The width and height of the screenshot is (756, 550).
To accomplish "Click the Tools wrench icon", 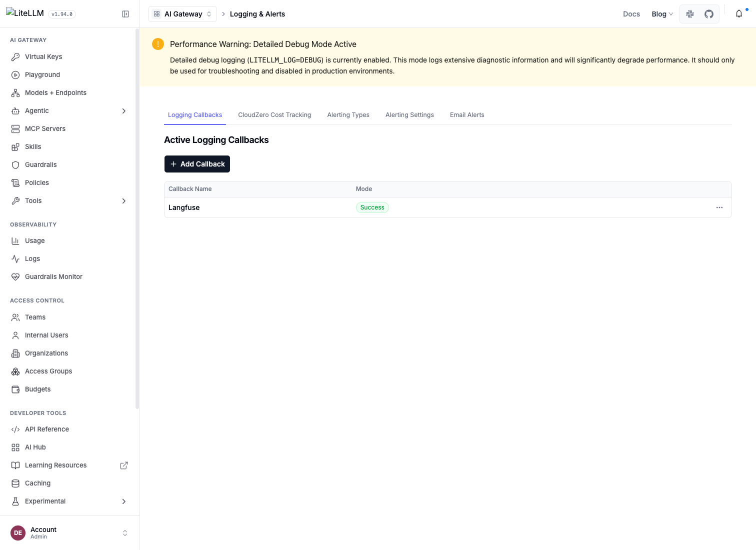I will [15, 201].
